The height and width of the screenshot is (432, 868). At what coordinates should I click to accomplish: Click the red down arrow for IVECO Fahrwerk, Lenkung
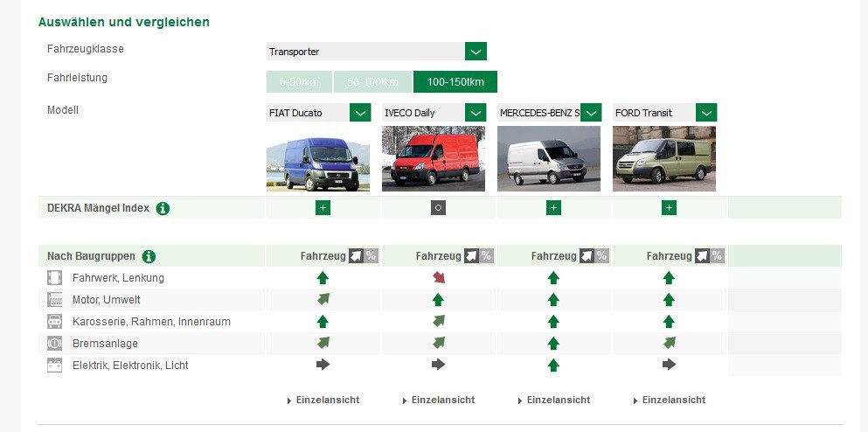[439, 277]
